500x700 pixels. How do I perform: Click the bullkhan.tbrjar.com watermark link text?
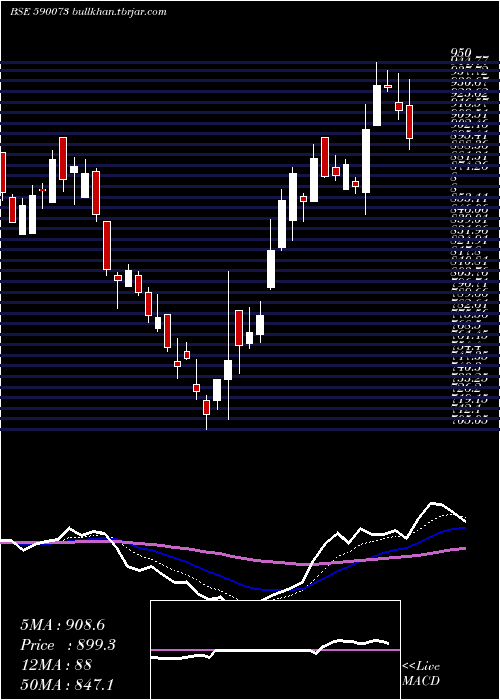(120, 12)
